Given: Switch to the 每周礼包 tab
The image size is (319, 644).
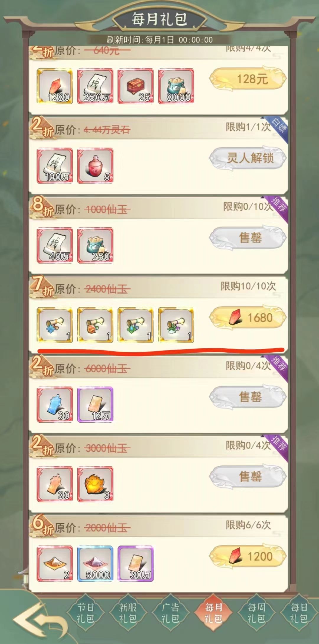Looking at the screenshot, I should (256, 613).
